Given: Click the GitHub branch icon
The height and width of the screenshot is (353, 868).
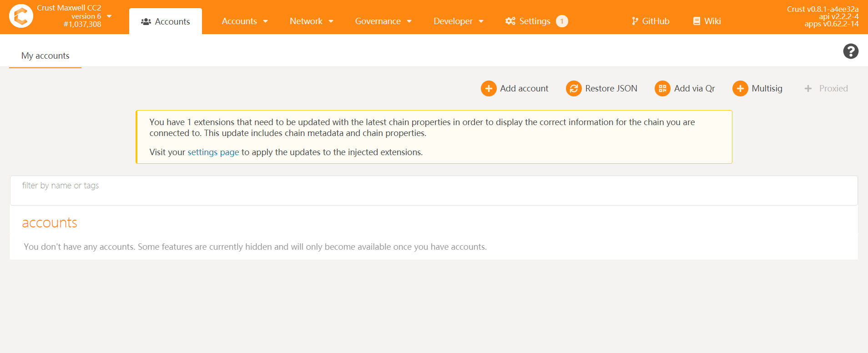Looking at the screenshot, I should point(635,21).
